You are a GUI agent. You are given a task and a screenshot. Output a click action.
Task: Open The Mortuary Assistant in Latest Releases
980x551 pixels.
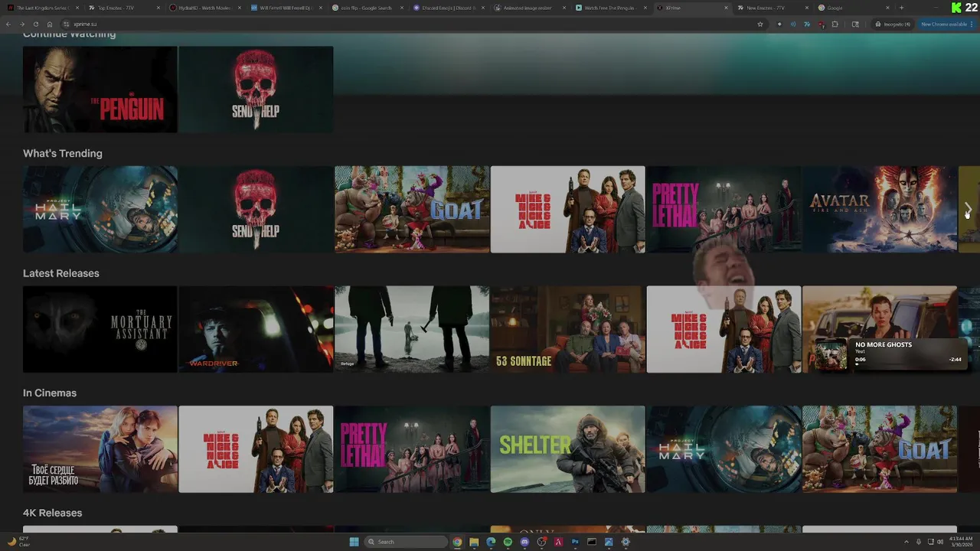(x=100, y=329)
